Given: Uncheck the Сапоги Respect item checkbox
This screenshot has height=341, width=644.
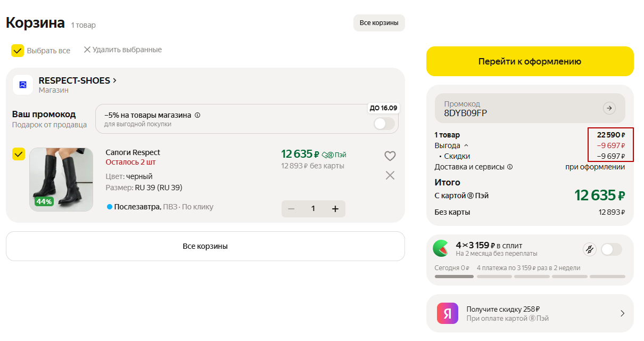Looking at the screenshot, I should [19, 155].
